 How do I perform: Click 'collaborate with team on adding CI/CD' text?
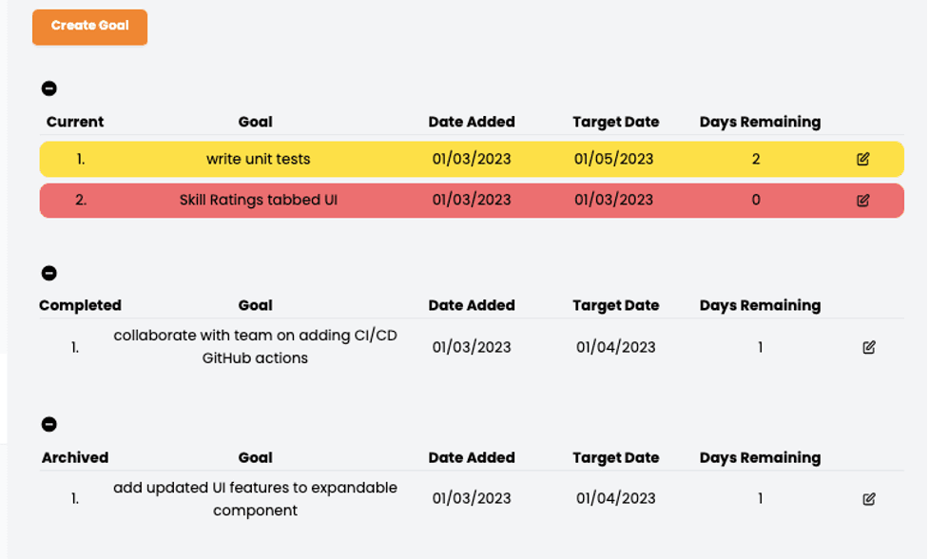(255, 336)
